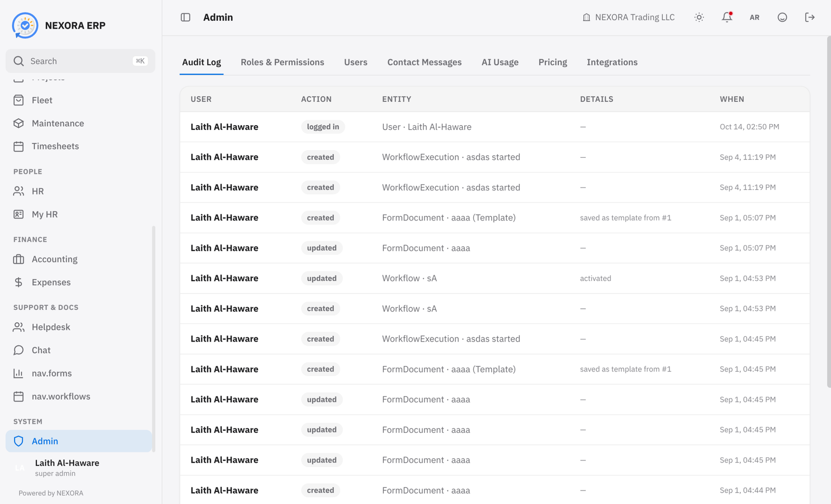
Task: Toggle the sidebar panel icon
Action: click(x=185, y=17)
